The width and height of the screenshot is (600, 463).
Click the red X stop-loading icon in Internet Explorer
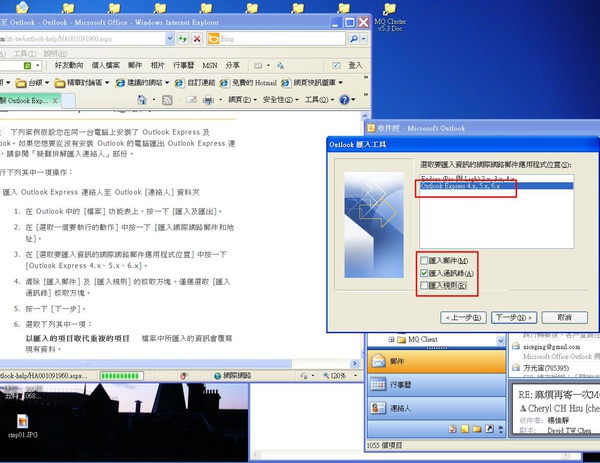[x=197, y=39]
